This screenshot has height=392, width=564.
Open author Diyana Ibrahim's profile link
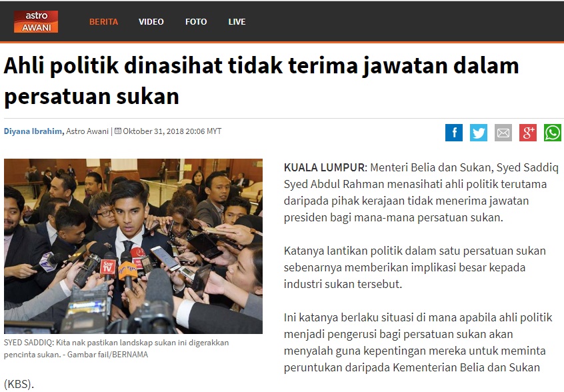33,131
